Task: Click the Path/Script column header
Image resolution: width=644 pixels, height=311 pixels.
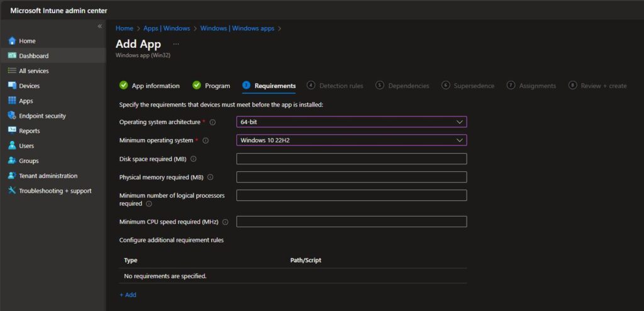Action: pos(306,261)
